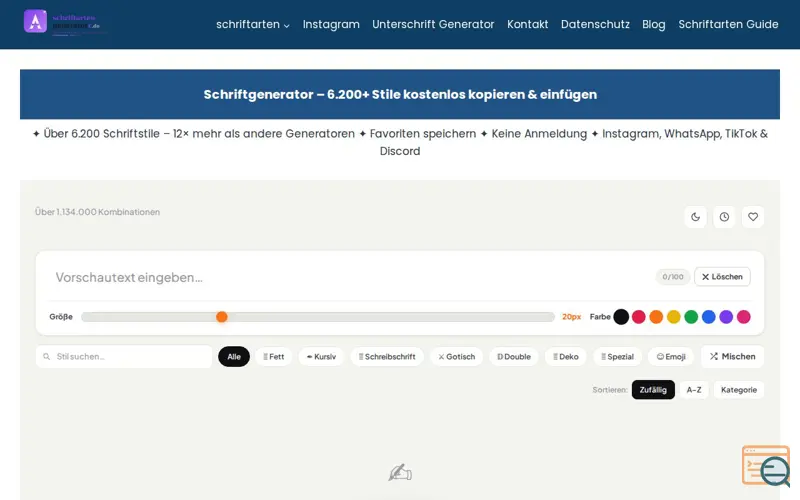
Task: Click the 0/100 character counter
Action: pyautogui.click(x=672, y=277)
